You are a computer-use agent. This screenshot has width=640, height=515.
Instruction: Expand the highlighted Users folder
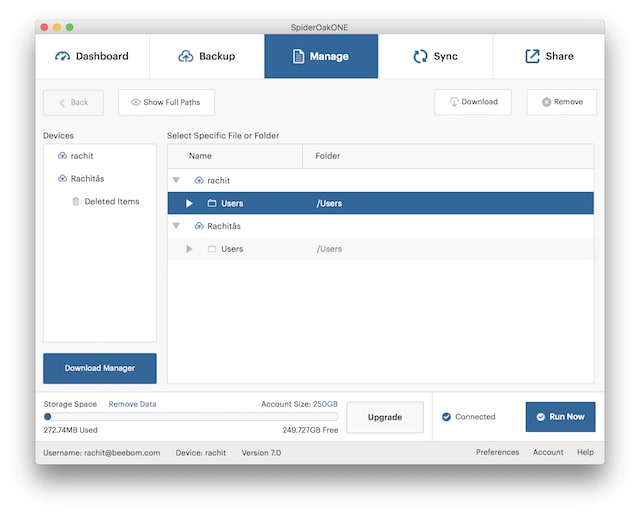189,203
